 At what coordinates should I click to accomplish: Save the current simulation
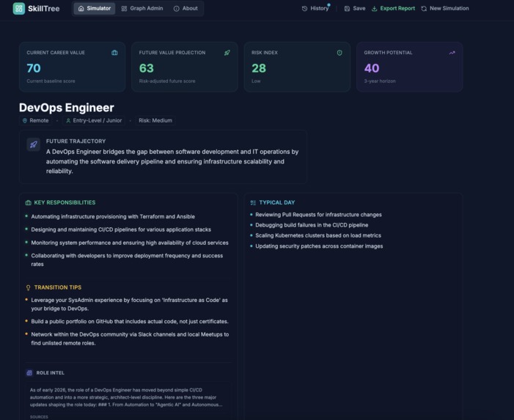point(355,9)
